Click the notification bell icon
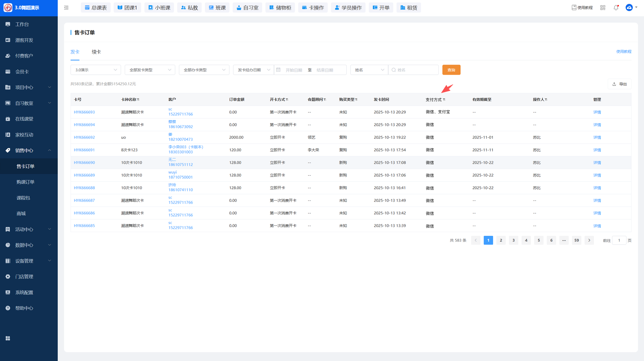This screenshot has height=361, width=644. click(x=616, y=8)
